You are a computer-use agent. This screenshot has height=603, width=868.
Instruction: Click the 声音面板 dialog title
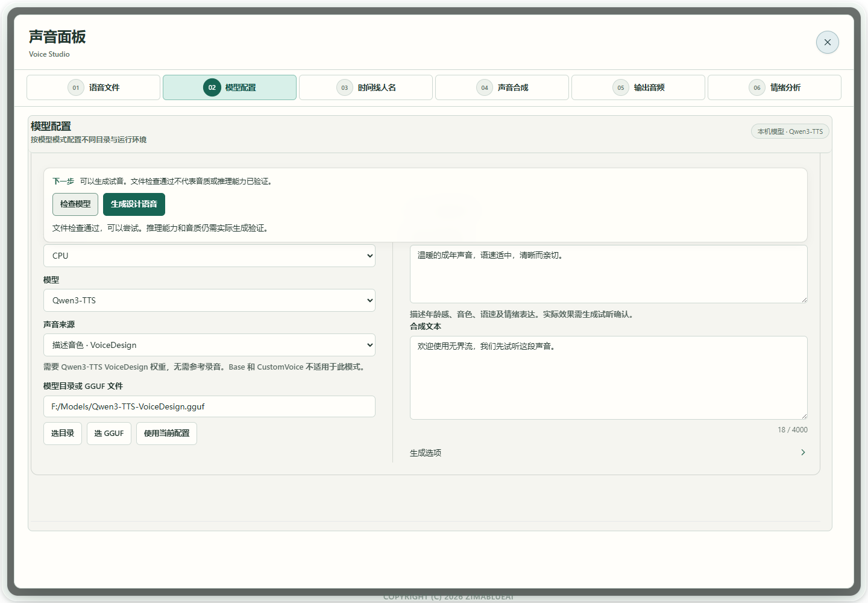[57, 37]
